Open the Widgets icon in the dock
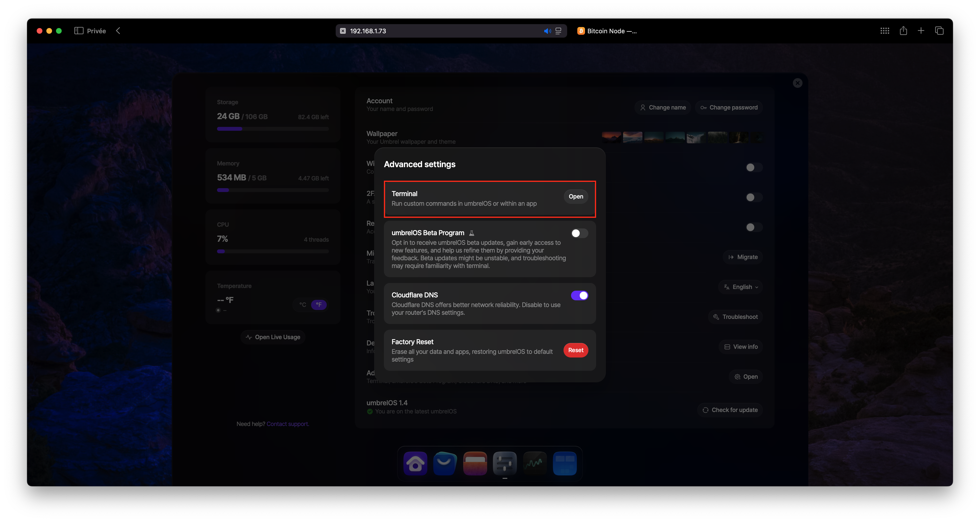Image resolution: width=980 pixels, height=522 pixels. [565, 463]
